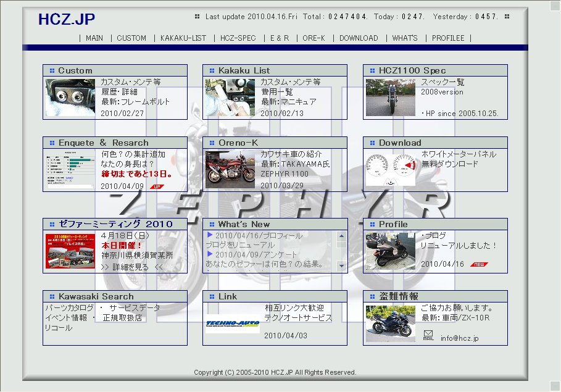The image size is (561, 392).
Task: Click the MAIL envelope icon
Action: [x=428, y=335]
